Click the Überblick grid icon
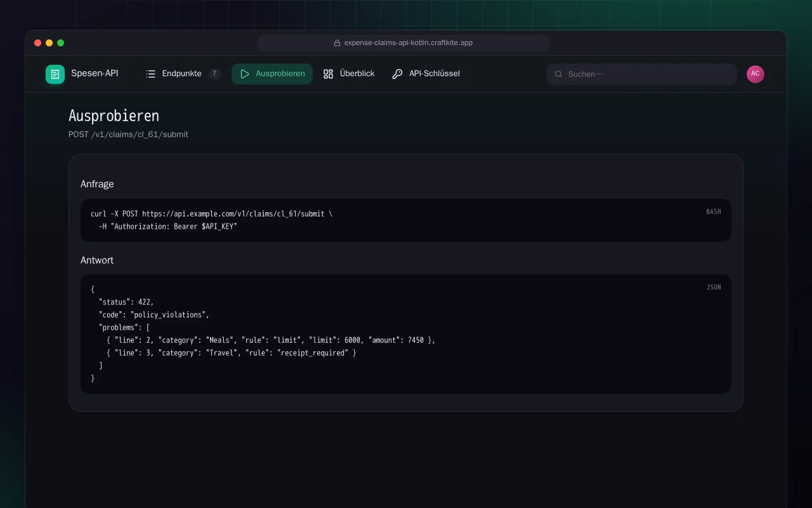Viewport: 812px width, 508px height. pos(328,74)
